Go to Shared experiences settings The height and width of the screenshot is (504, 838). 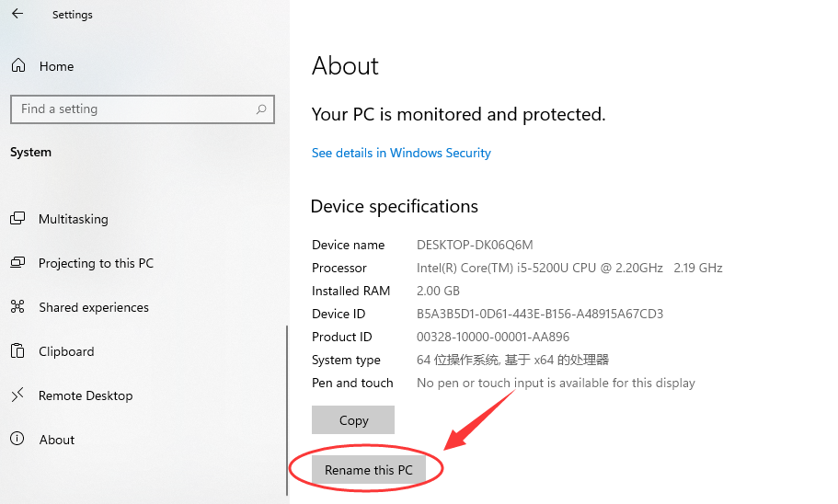(94, 307)
